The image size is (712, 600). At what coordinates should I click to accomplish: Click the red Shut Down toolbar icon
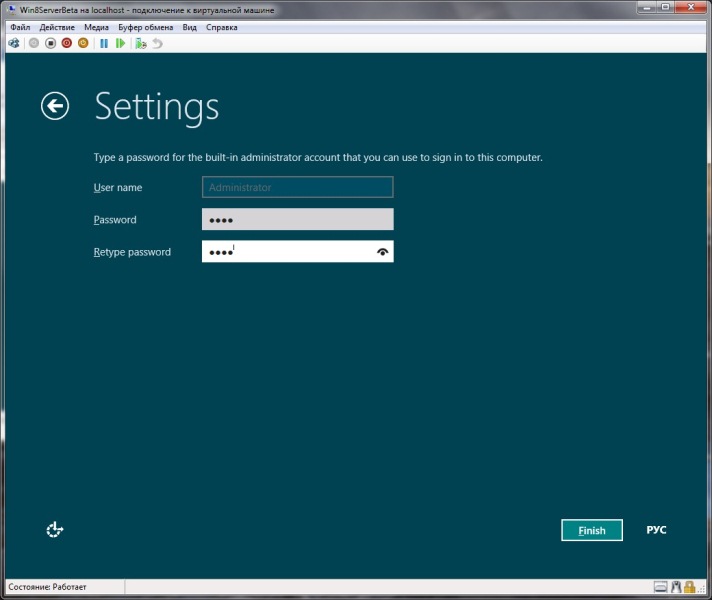point(67,44)
